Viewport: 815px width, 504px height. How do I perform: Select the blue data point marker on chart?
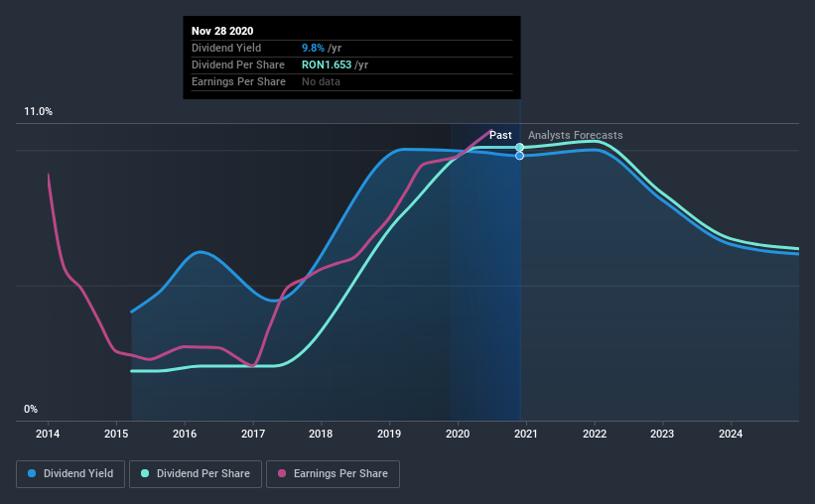(520, 156)
